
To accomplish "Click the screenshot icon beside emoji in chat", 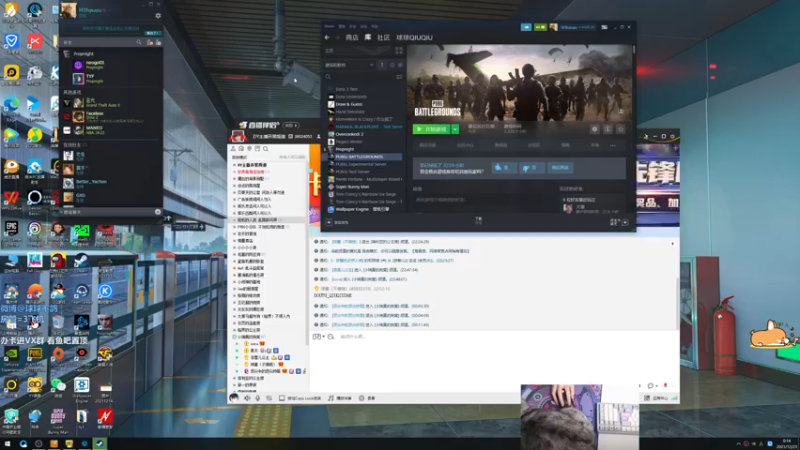I will [331, 337].
